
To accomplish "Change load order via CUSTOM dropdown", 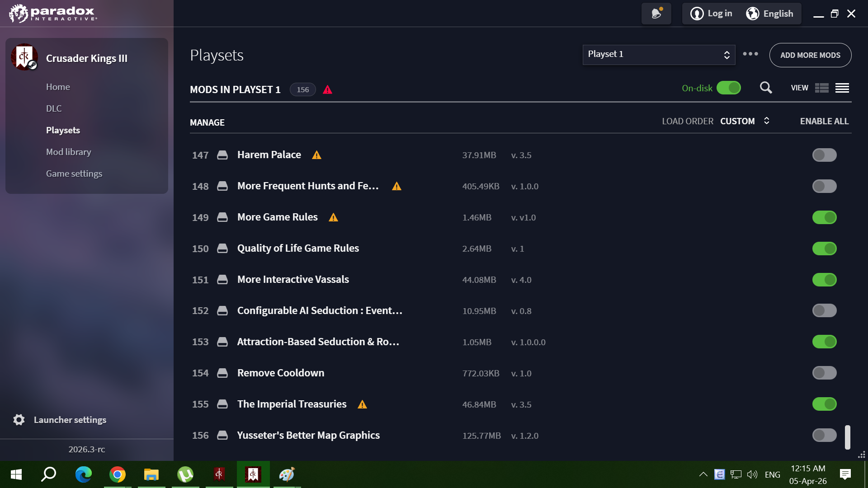I will [745, 121].
